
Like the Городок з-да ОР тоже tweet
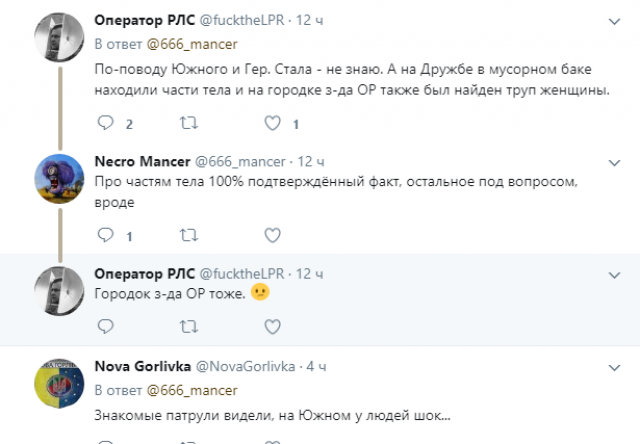tap(271, 325)
